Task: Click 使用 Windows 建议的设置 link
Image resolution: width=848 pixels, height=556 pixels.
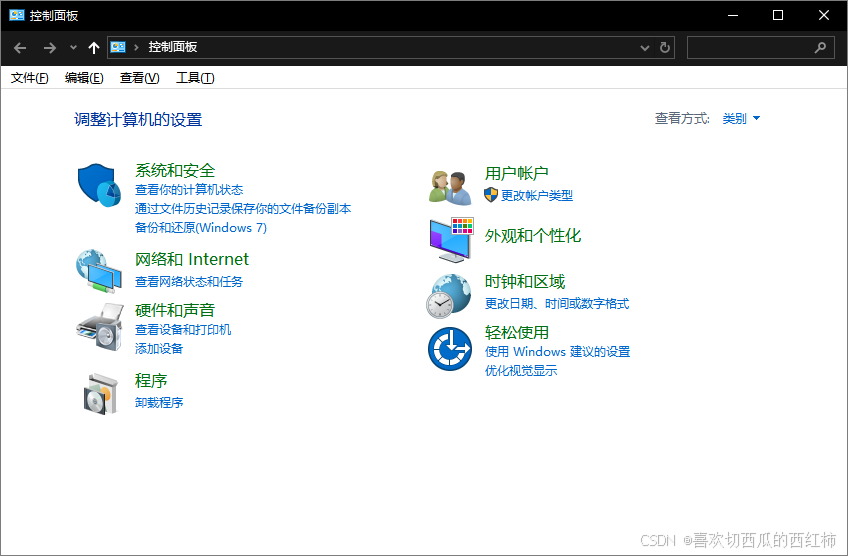Action: pyautogui.click(x=557, y=352)
